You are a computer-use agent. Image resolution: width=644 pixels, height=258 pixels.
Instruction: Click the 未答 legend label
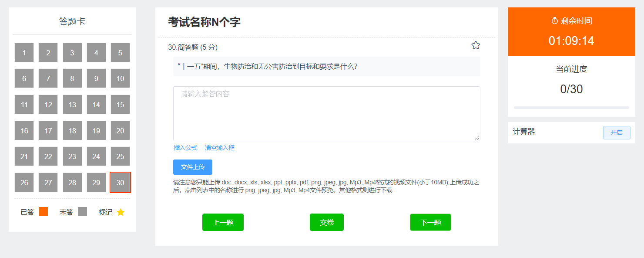click(x=67, y=212)
